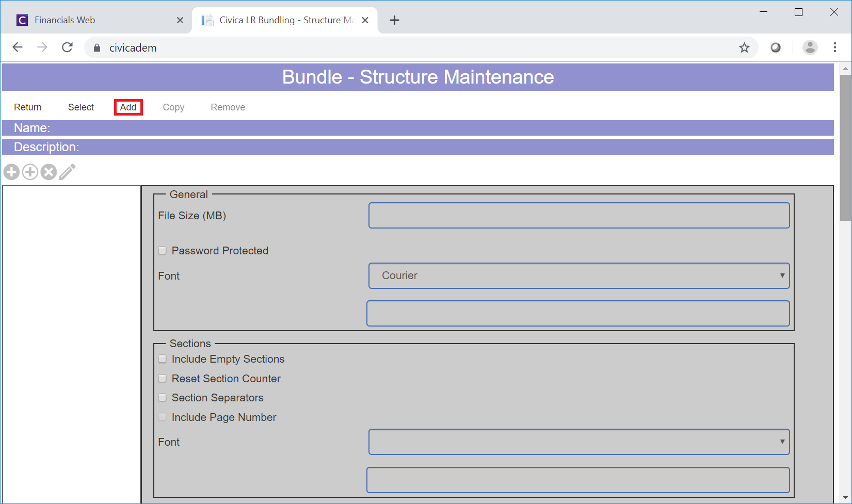Toggle the Password Protected checkbox

tap(163, 251)
